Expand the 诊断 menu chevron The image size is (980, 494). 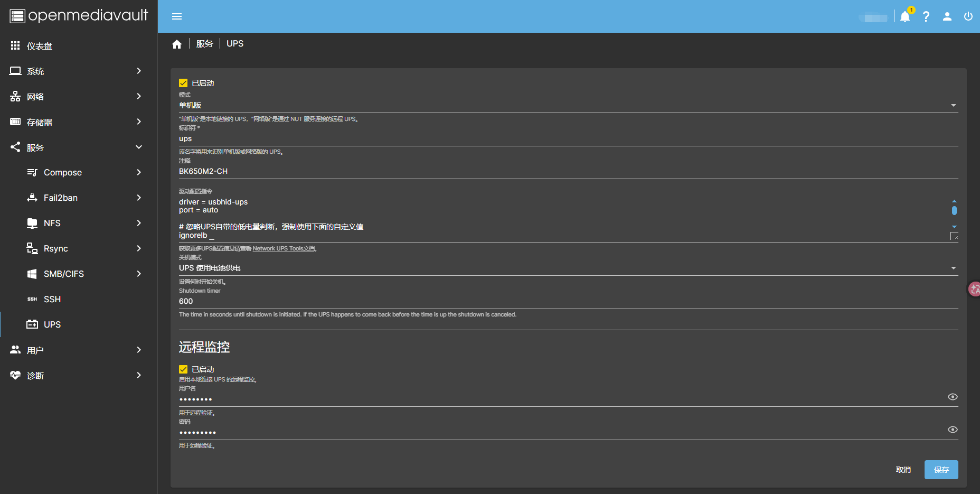point(139,375)
